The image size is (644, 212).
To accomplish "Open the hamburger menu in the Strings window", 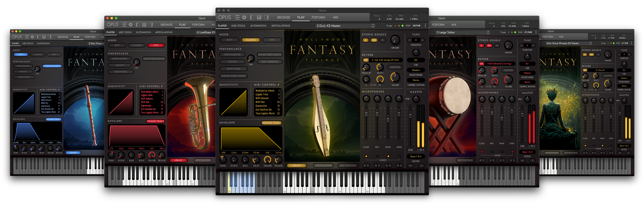I will pos(237,17).
